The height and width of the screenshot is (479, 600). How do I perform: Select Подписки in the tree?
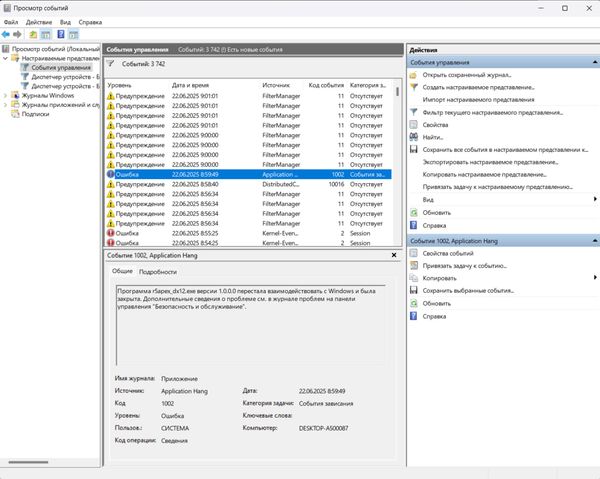pos(35,114)
